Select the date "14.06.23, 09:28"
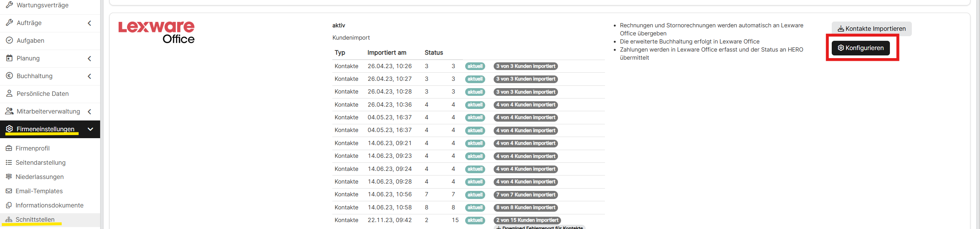The height and width of the screenshot is (229, 980). (390, 182)
